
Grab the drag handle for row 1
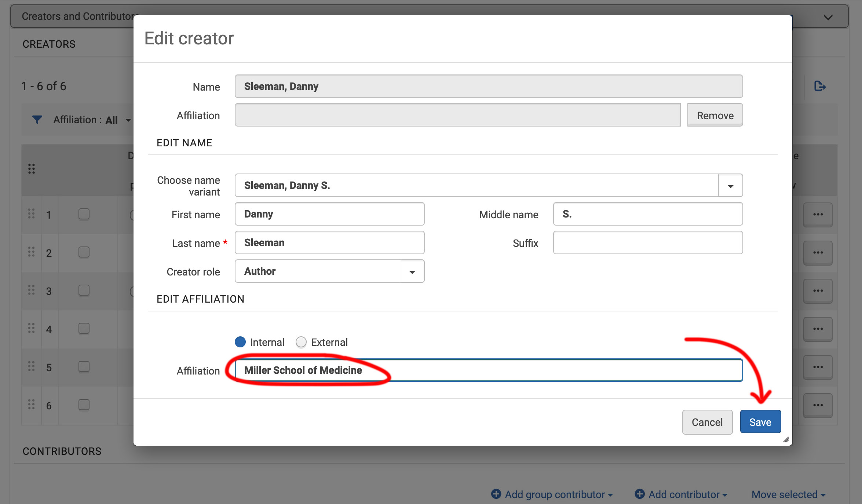click(32, 214)
